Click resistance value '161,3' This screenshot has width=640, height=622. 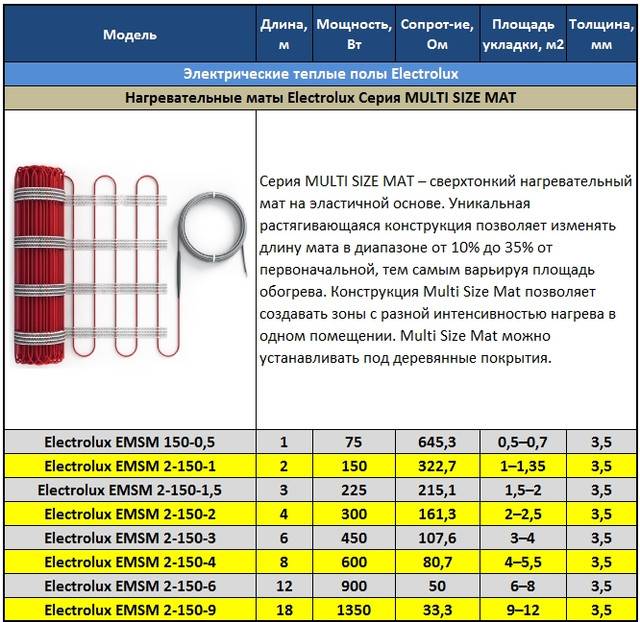[x=437, y=514]
